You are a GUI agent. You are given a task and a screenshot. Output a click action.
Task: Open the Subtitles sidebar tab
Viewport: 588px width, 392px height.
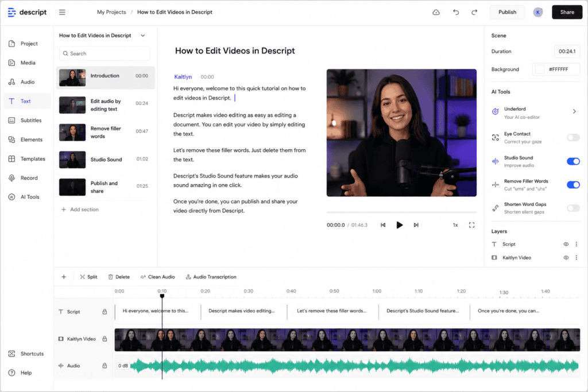pos(27,121)
